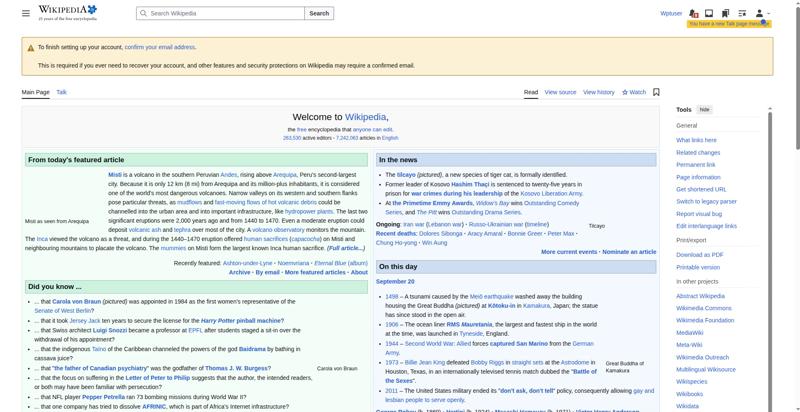Select the Main Page tab
The image size is (800, 412).
click(36, 92)
